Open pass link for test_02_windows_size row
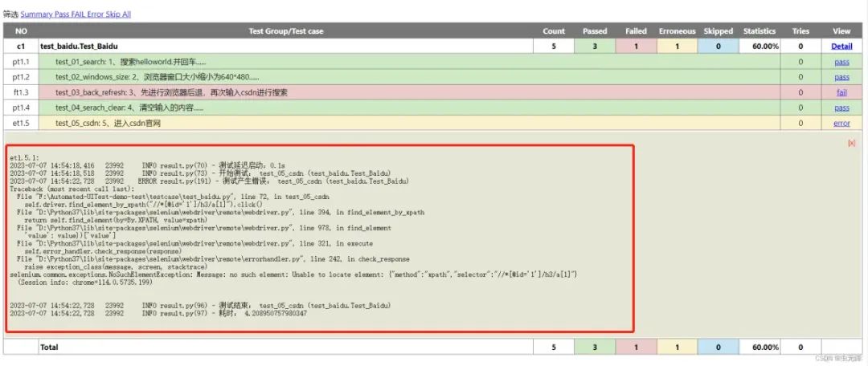 tap(841, 77)
